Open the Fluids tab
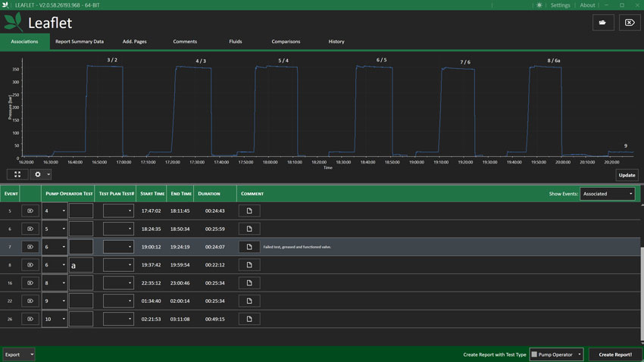This screenshot has width=644, height=362. 236,42
